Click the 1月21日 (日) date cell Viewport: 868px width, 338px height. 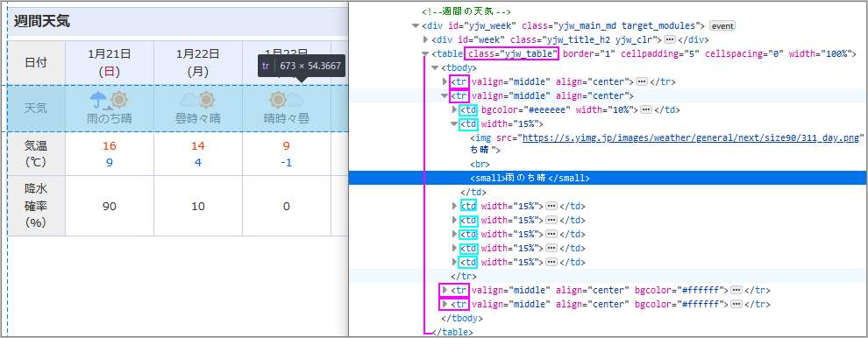(x=110, y=62)
